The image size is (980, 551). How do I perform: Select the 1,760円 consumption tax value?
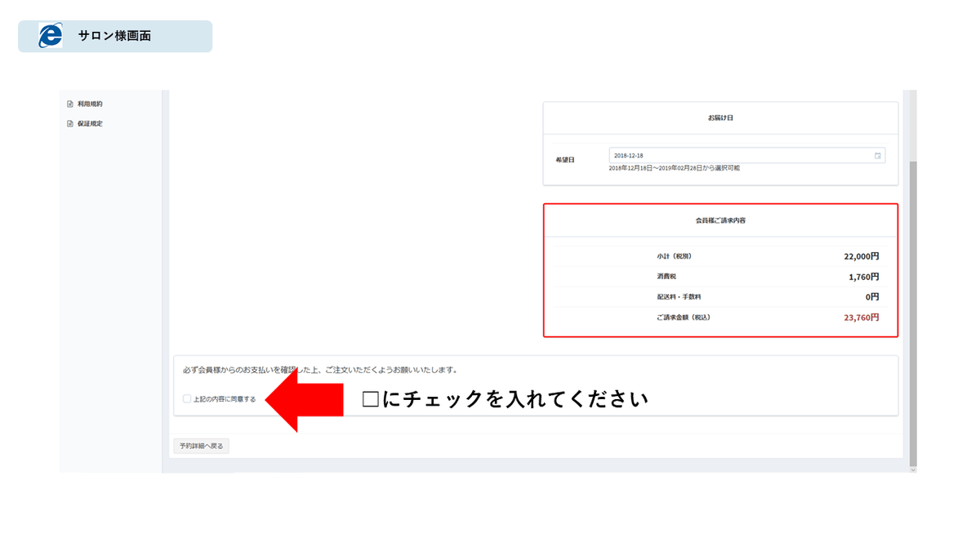tap(864, 277)
